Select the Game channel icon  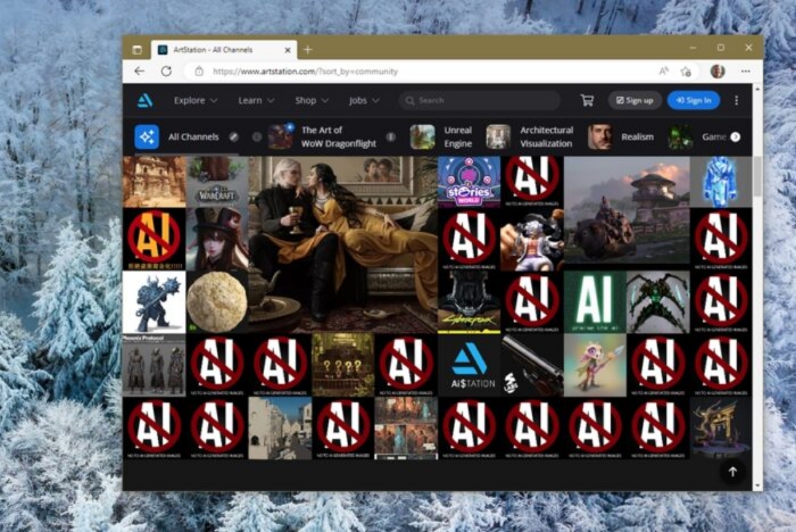[680, 137]
